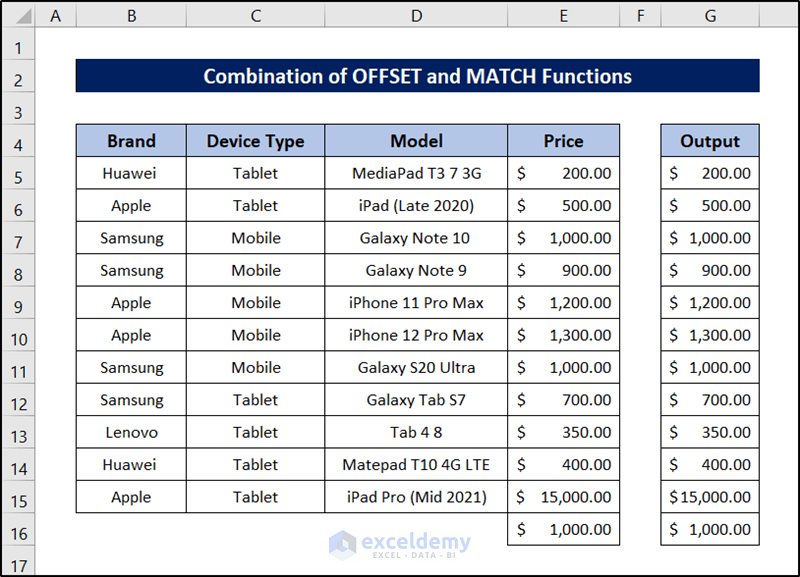This screenshot has width=800, height=577.
Task: Select column D header
Action: [416, 16]
